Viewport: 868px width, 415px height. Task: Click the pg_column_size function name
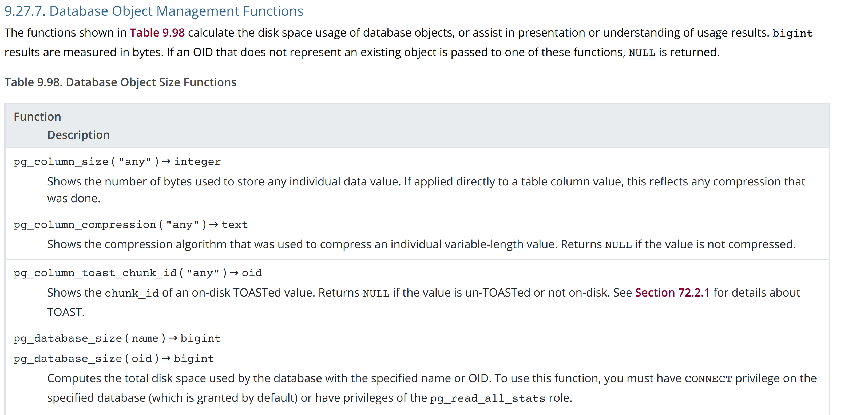61,162
